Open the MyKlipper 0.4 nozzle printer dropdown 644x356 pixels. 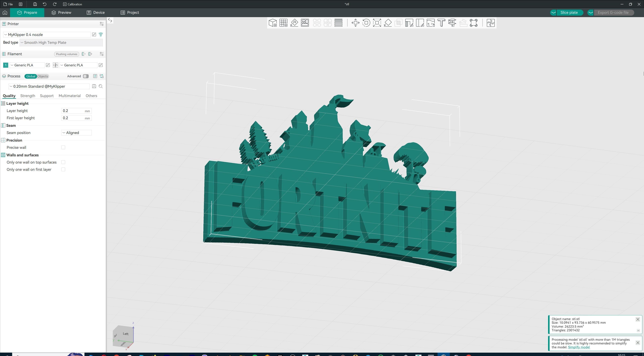coord(47,35)
